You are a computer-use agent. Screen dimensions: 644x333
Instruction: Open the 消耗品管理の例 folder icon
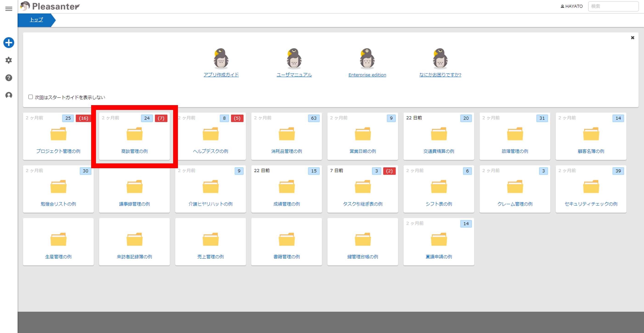coord(287,134)
